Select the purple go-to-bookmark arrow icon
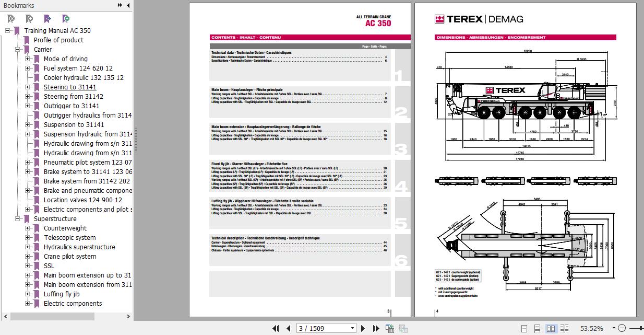Screen dimensions: 644x335 point(46,18)
